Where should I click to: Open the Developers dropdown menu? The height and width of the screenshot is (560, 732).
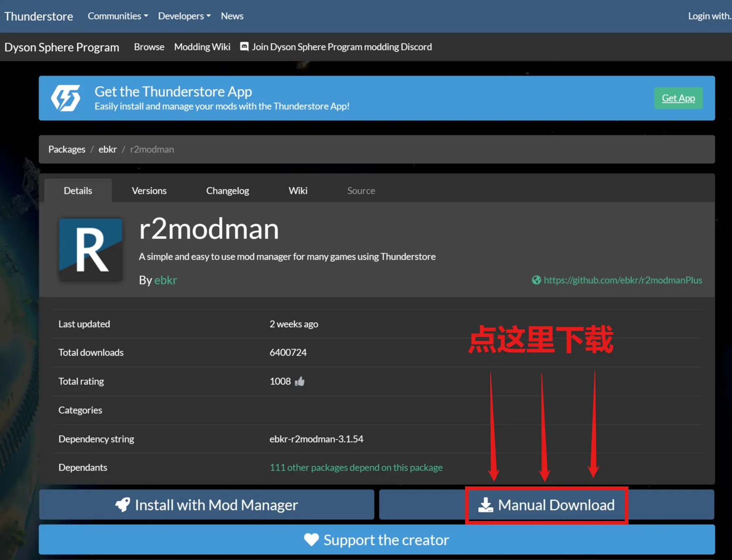(x=184, y=16)
